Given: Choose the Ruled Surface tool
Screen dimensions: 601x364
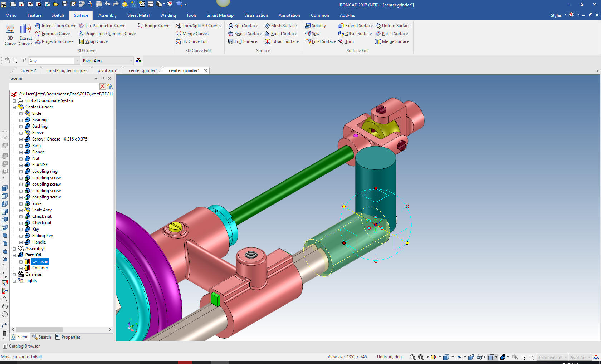Looking at the screenshot, I should 281,34.
